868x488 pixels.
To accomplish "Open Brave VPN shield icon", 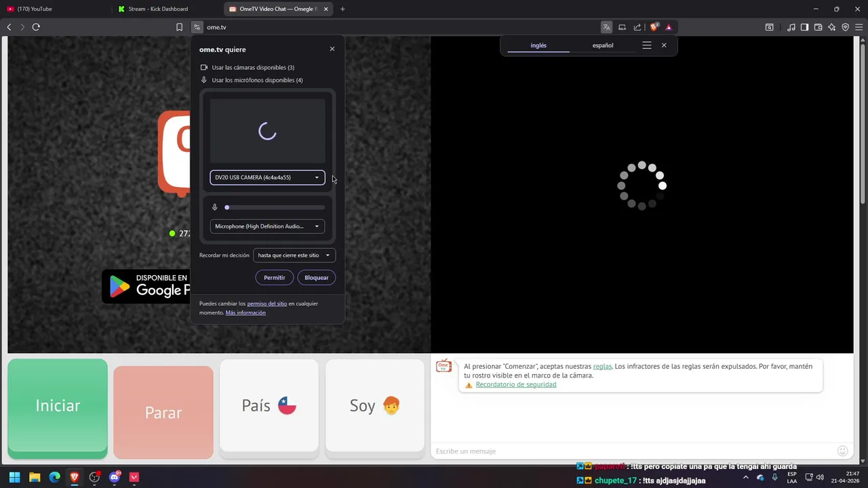I will click(846, 27).
